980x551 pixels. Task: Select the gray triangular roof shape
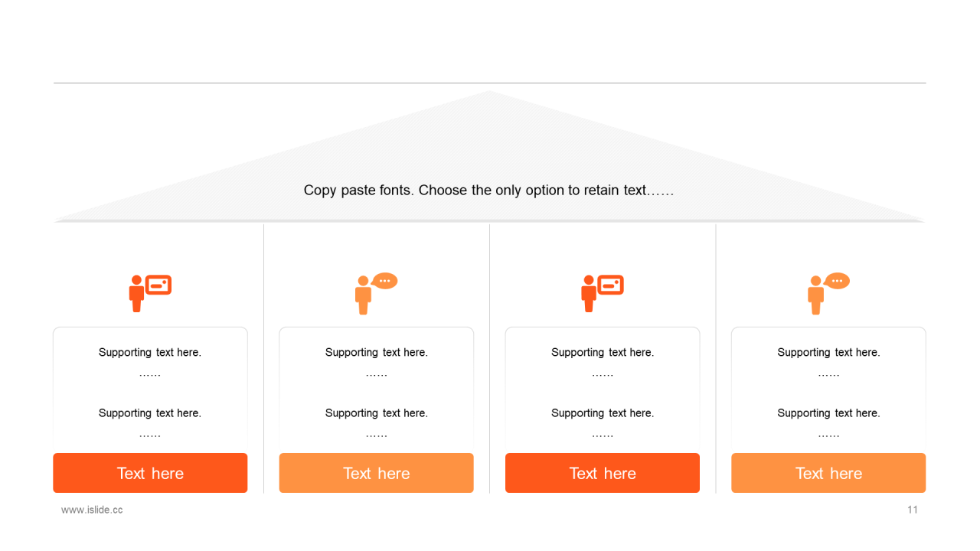tap(489, 157)
